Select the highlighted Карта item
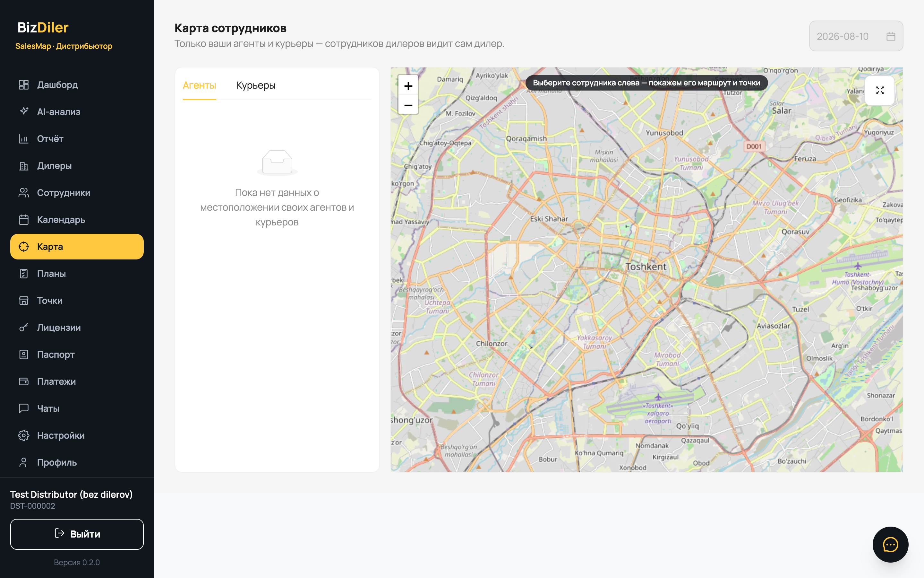 pos(77,247)
